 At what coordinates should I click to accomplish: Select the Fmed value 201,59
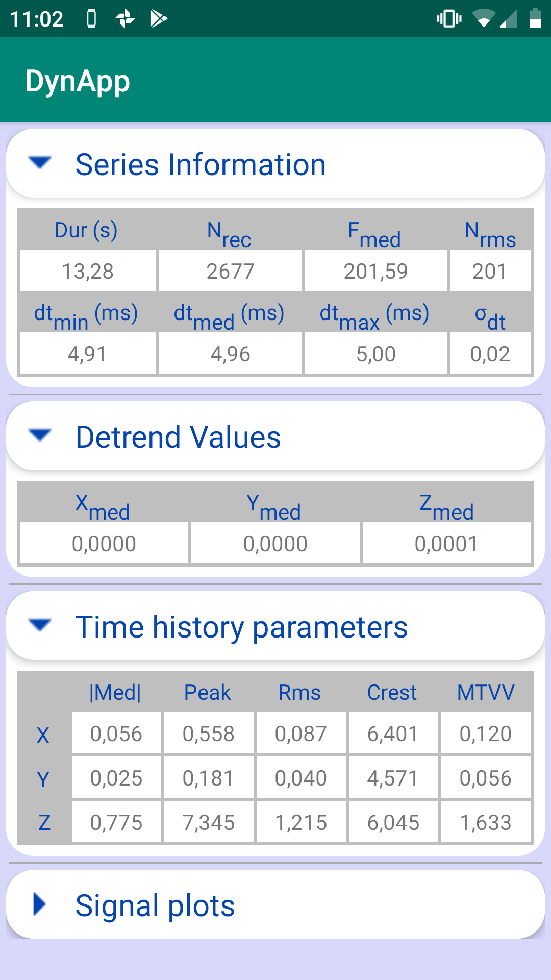[x=375, y=271]
